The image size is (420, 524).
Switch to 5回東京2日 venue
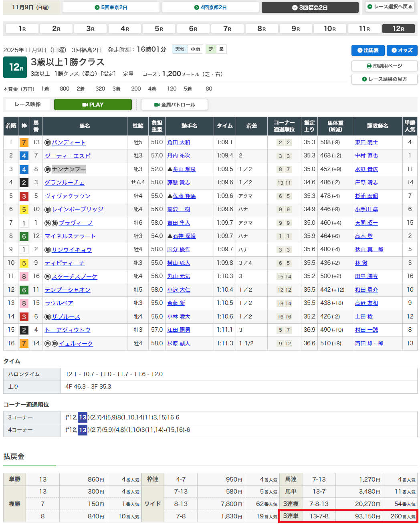[x=111, y=8]
